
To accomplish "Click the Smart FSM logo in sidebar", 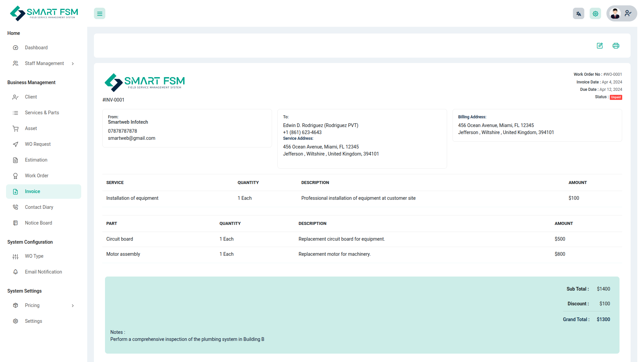I will tap(44, 13).
